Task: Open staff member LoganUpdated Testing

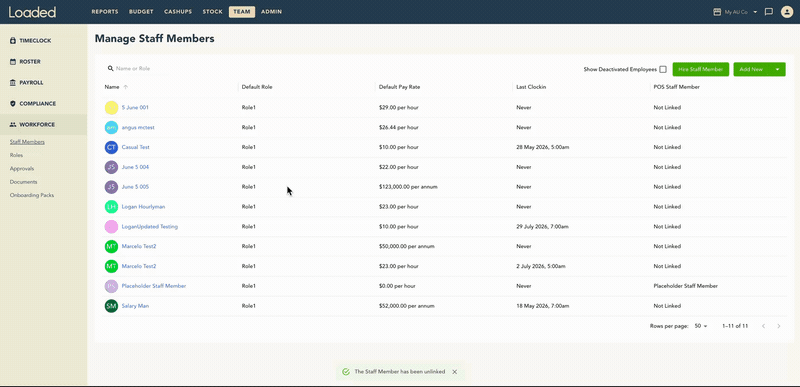Action: (x=149, y=226)
